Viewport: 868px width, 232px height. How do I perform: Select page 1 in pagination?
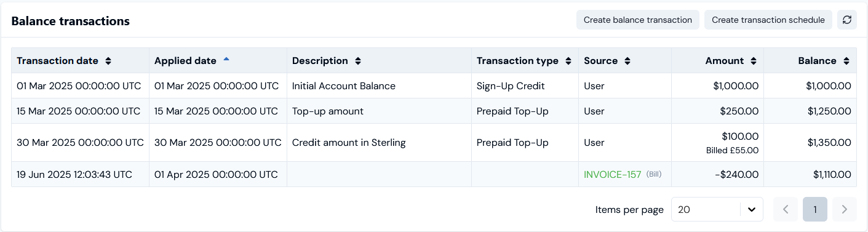pyautogui.click(x=815, y=209)
